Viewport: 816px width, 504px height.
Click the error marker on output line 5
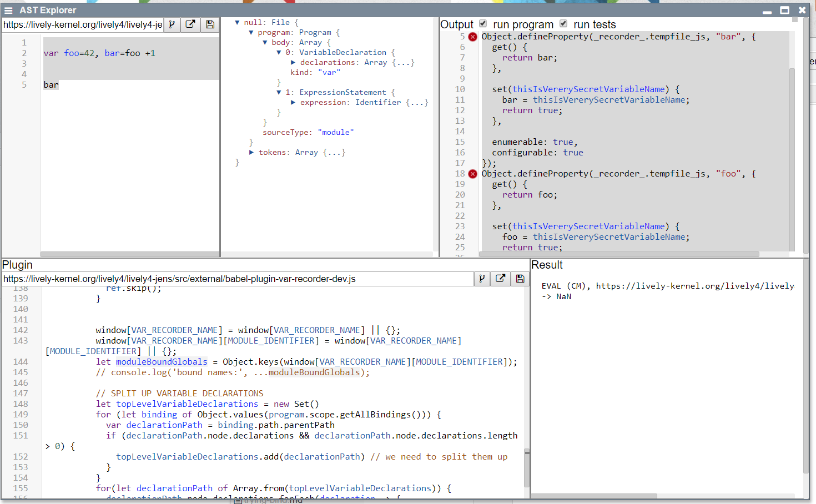472,37
